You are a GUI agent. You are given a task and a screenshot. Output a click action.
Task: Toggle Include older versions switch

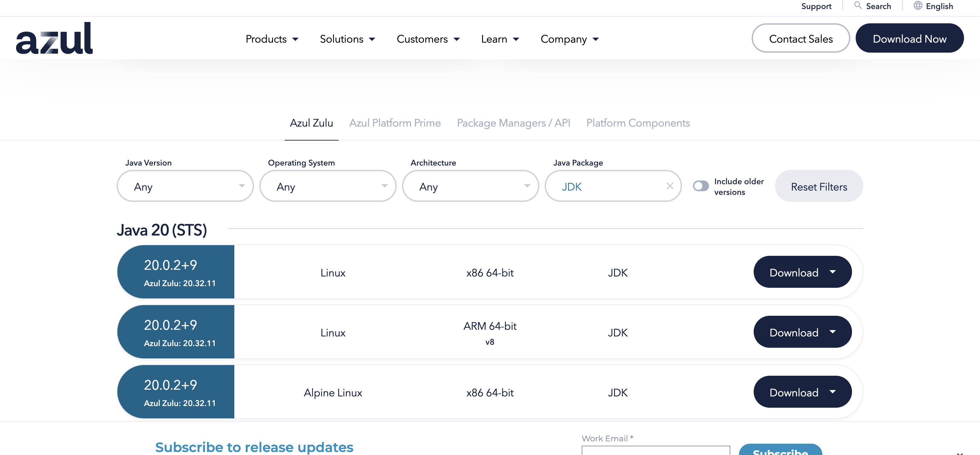tap(700, 186)
